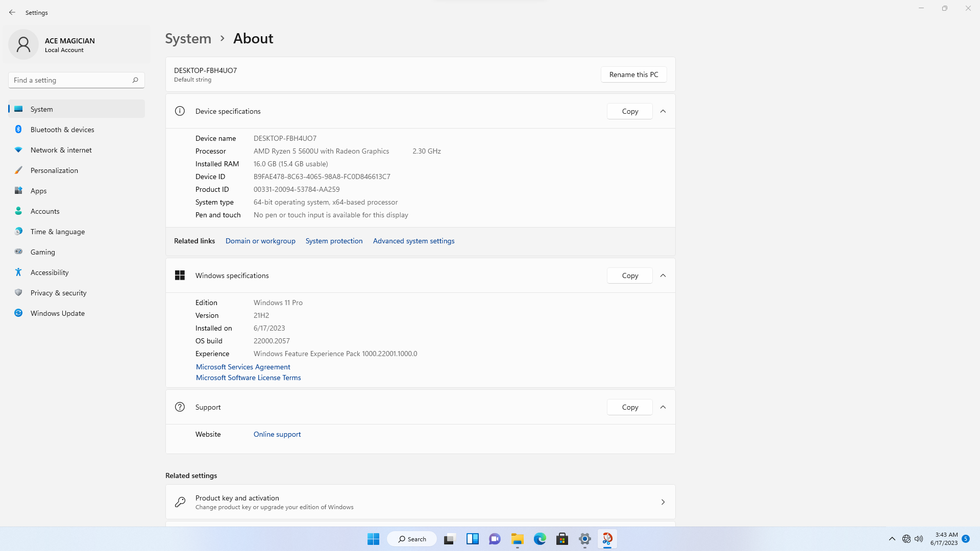
Task: Open the notification badge showing 5
Action: [966, 539]
